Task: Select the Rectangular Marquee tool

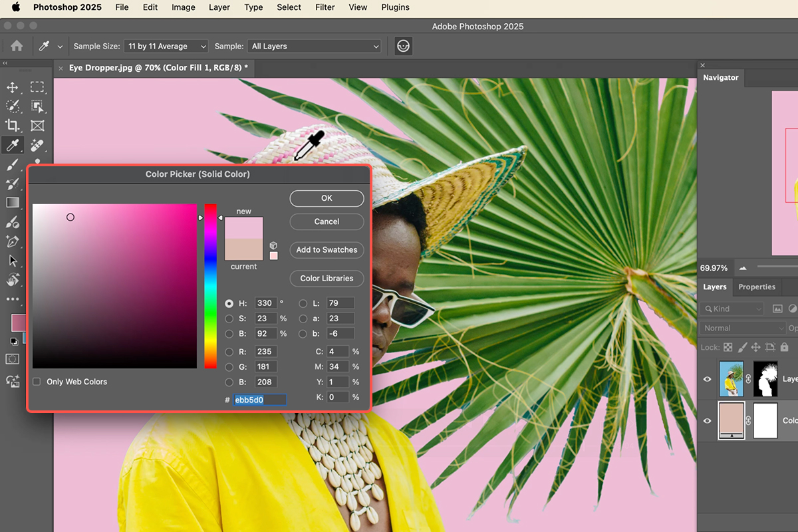Action: 37,87
